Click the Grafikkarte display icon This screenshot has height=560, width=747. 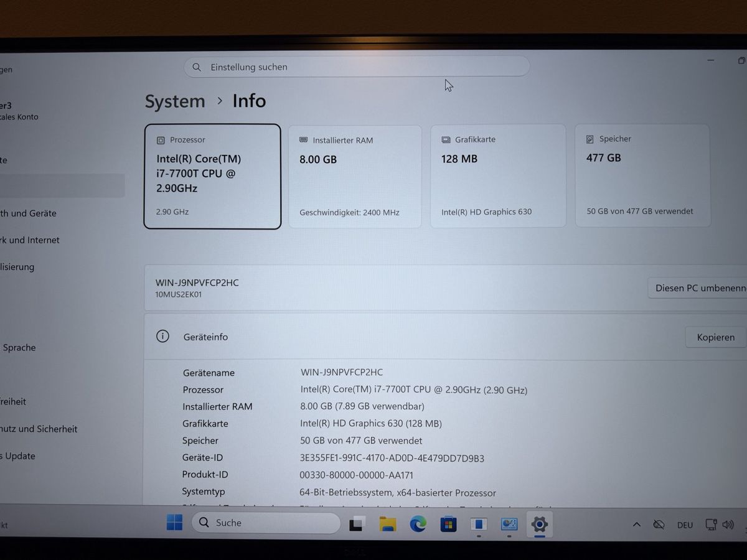(446, 140)
